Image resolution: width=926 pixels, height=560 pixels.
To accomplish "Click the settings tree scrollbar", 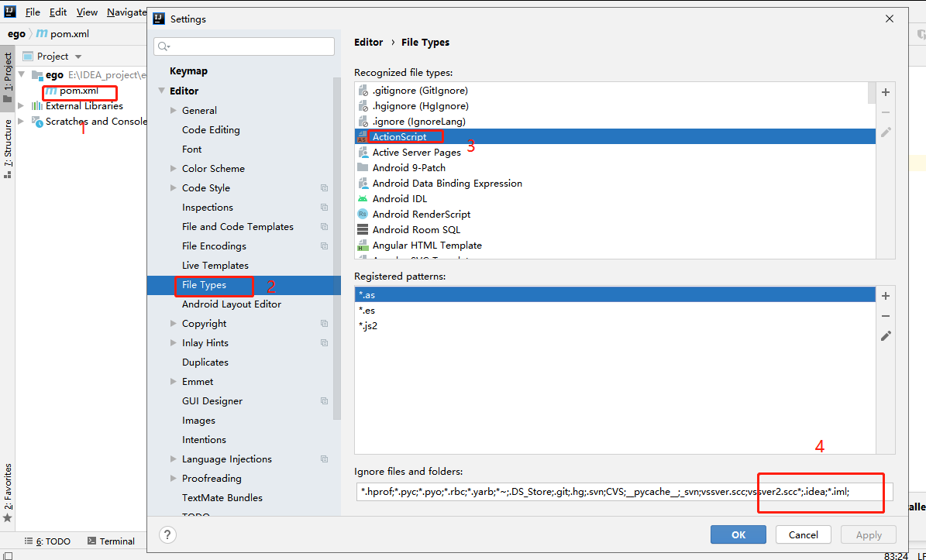I will 336,248.
